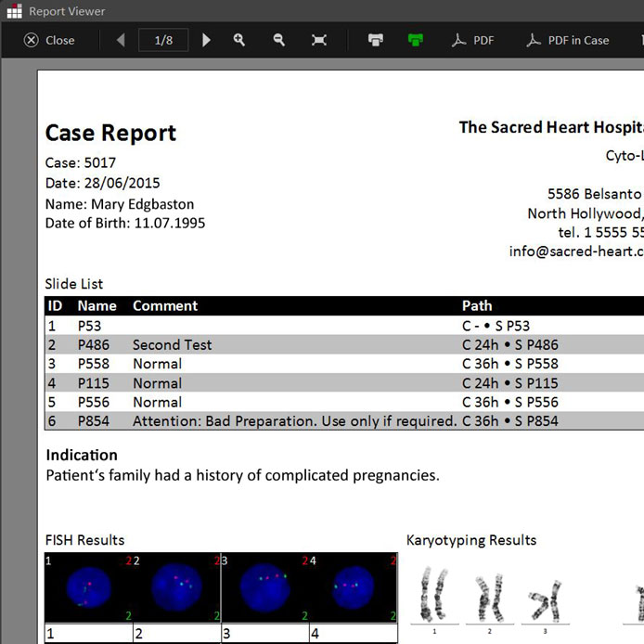Image resolution: width=644 pixels, height=644 pixels.
Task: Click the white printer icon
Action: coord(376,40)
